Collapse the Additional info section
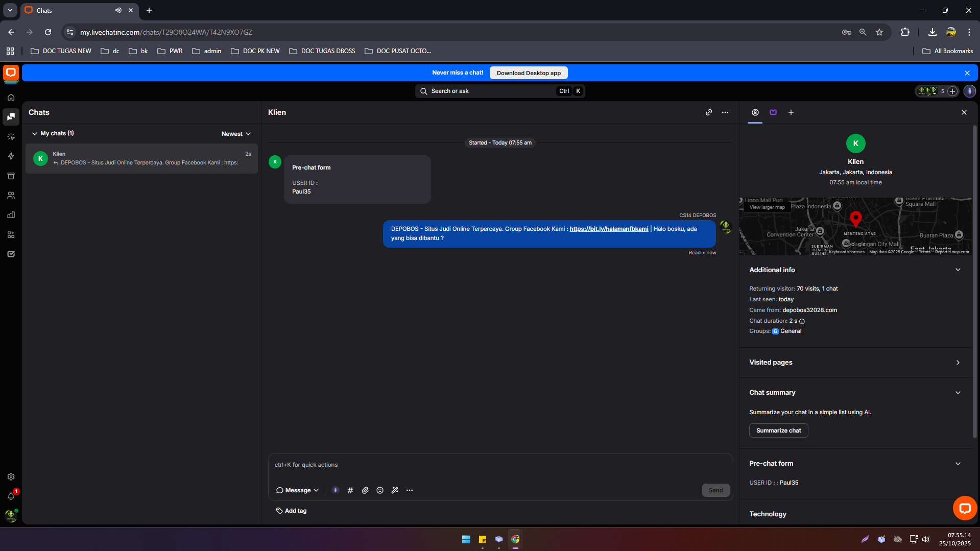 [958, 270]
